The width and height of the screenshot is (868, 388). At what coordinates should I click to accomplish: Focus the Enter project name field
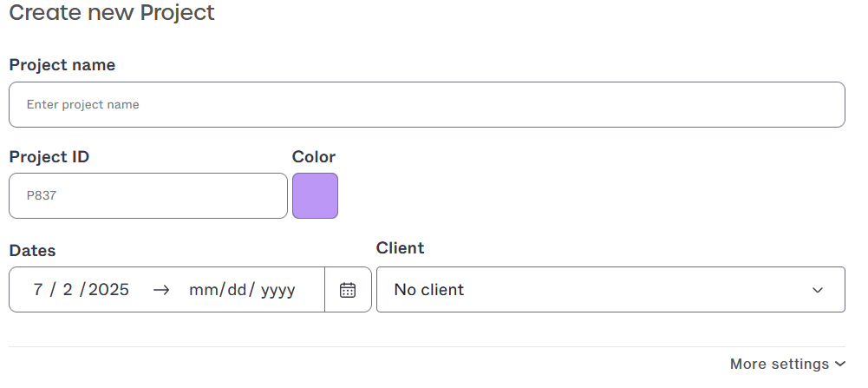click(426, 104)
